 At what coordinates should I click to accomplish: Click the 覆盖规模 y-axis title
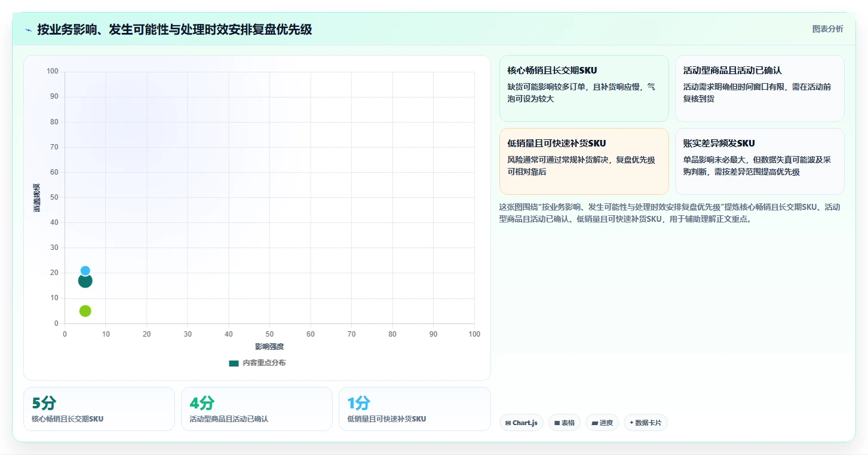click(36, 197)
